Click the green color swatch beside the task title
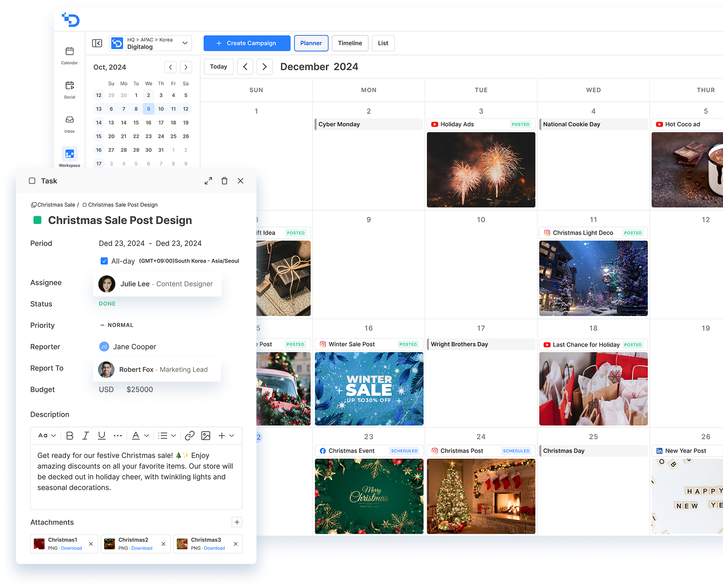 click(x=37, y=220)
